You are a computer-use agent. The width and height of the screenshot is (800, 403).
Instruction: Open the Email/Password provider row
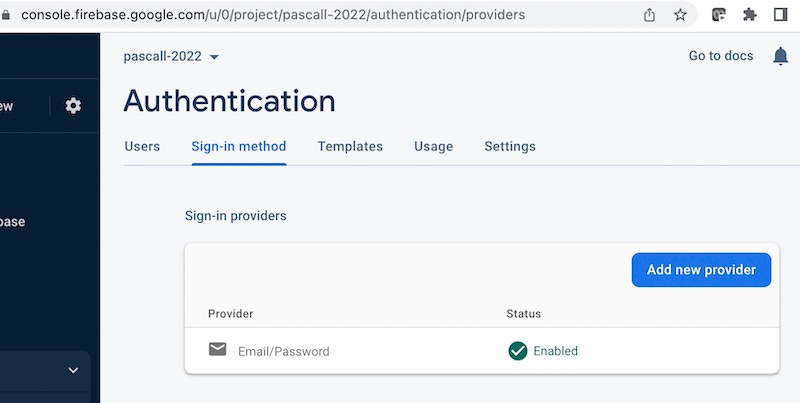point(482,351)
